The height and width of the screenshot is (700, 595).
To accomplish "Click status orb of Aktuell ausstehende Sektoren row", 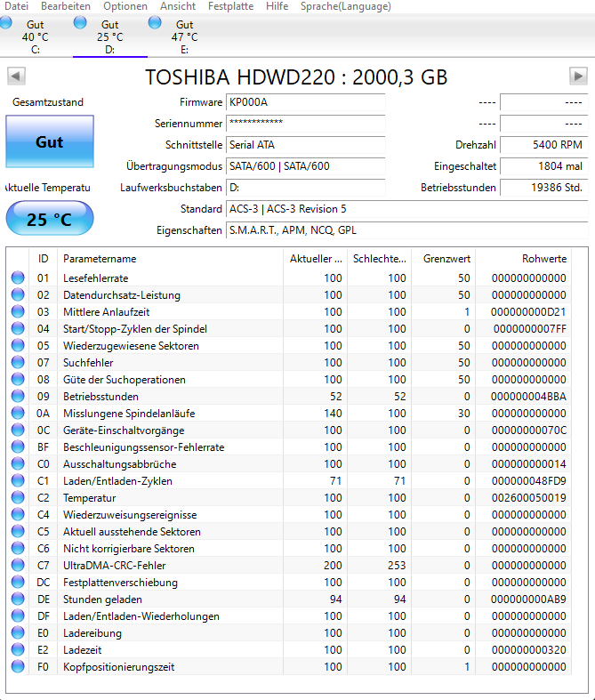I will tap(18, 531).
